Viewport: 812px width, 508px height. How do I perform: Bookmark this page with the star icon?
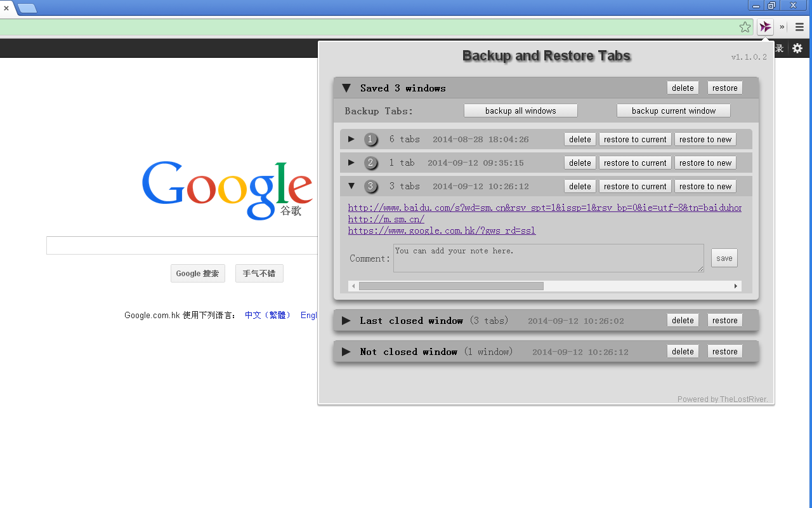(x=745, y=27)
